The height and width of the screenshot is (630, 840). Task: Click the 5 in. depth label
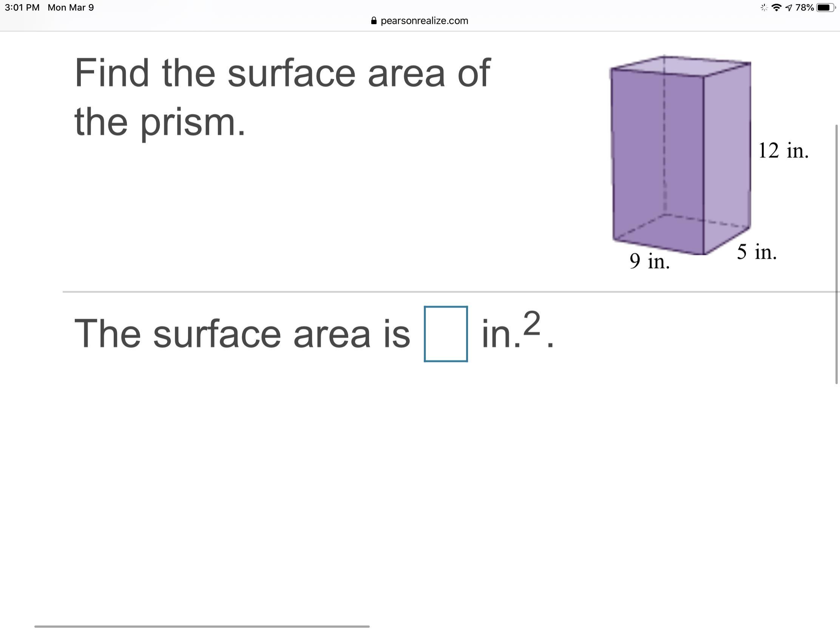tap(757, 252)
